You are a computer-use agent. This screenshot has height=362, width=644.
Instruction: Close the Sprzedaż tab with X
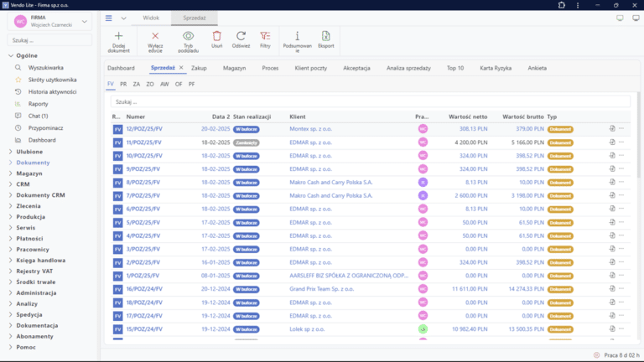(181, 68)
